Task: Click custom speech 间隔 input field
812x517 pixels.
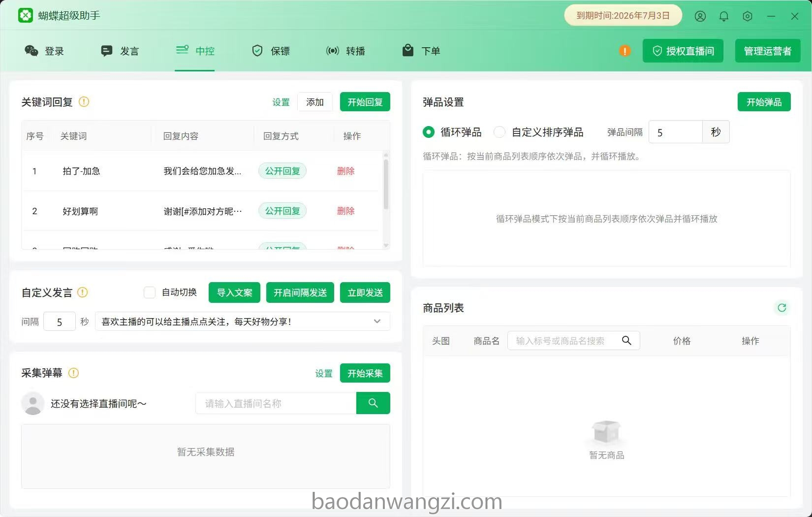Action: pos(60,322)
